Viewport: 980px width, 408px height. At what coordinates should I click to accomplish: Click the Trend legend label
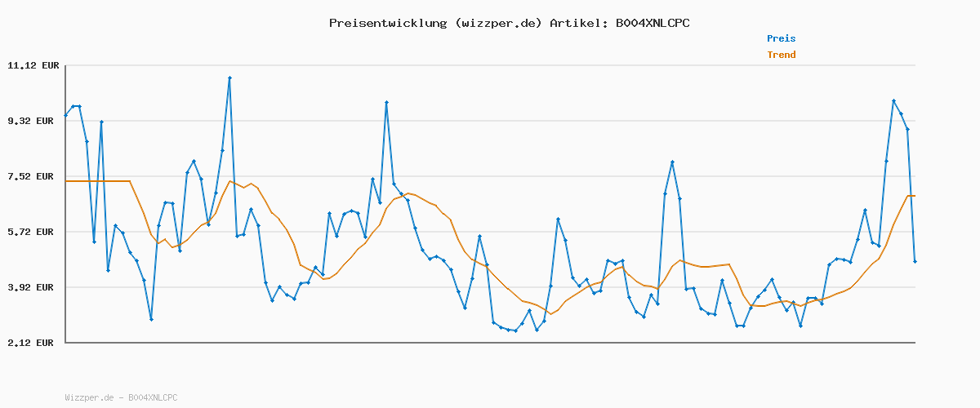[x=781, y=55]
